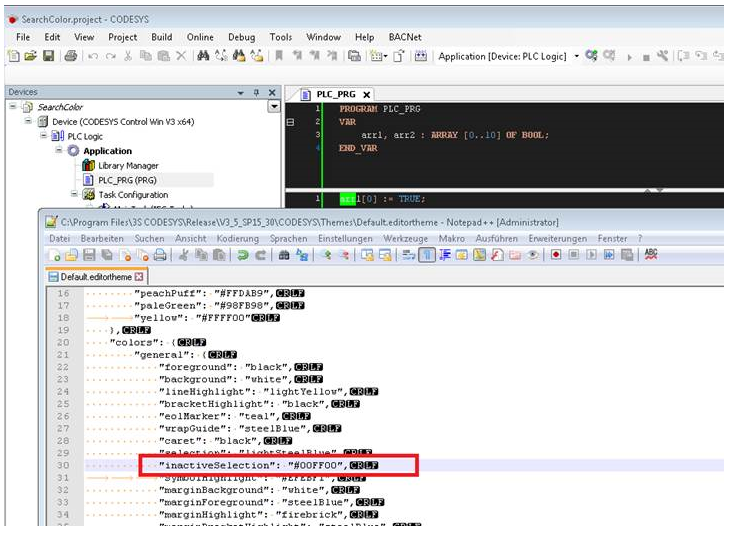Click the Notepad++ spell check ABC icon
This screenshot has height=535, width=748.
click(x=652, y=256)
